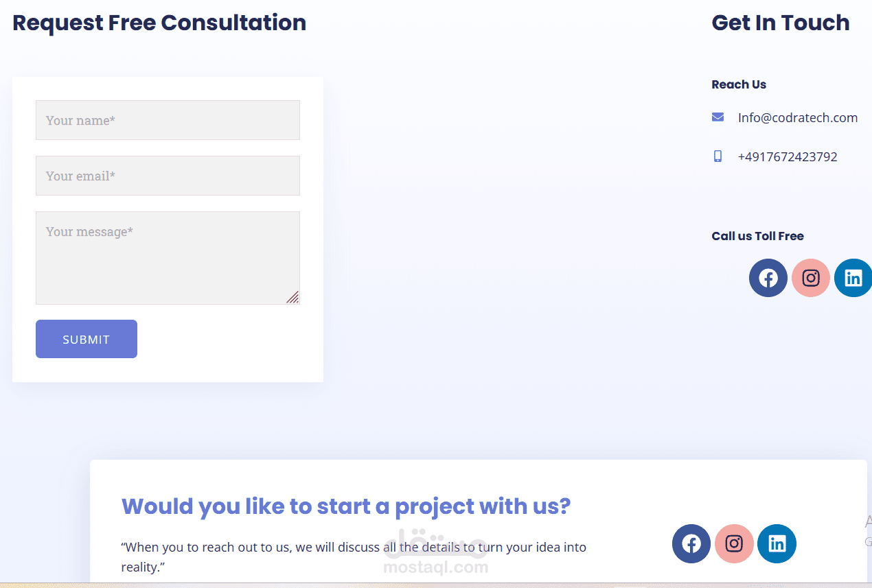Click LinkedIn icon in the project card
Screen dimensions: 872x588
[x=777, y=544]
